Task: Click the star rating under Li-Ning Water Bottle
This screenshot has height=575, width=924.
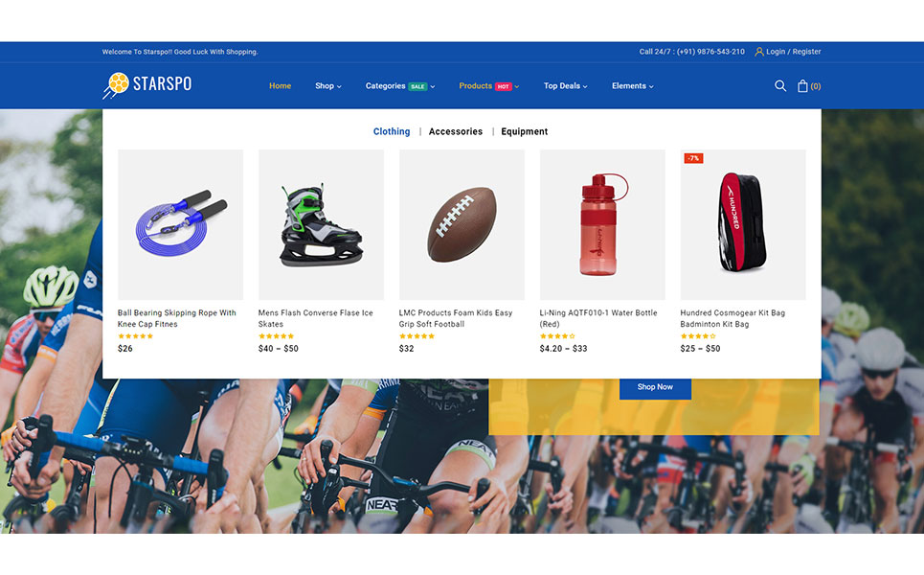Action: 557,336
